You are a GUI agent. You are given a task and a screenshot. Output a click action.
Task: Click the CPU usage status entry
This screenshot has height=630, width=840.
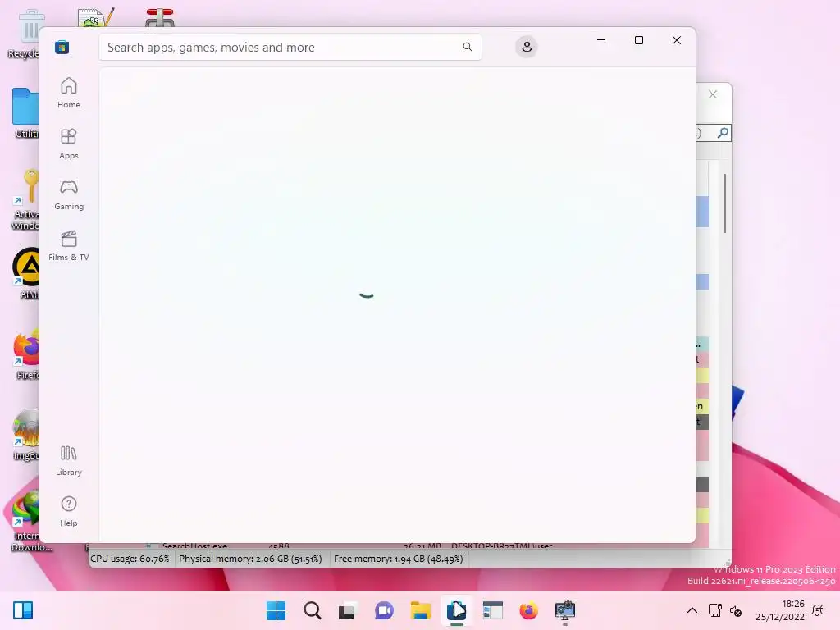[x=130, y=558]
